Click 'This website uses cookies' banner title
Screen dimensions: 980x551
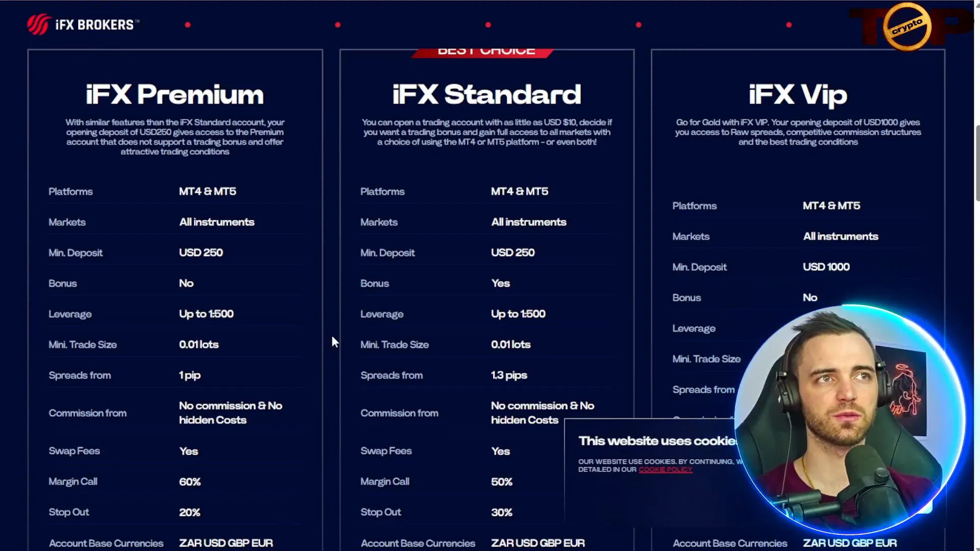click(657, 441)
